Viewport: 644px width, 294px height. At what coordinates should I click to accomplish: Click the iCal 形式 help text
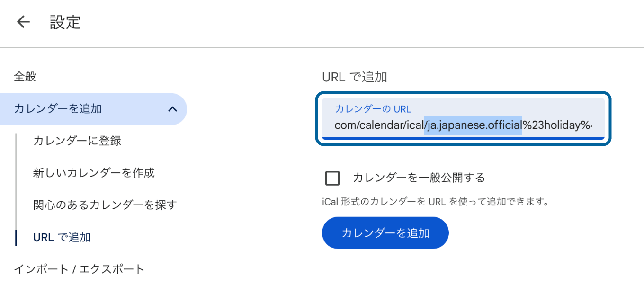pyautogui.click(x=435, y=202)
